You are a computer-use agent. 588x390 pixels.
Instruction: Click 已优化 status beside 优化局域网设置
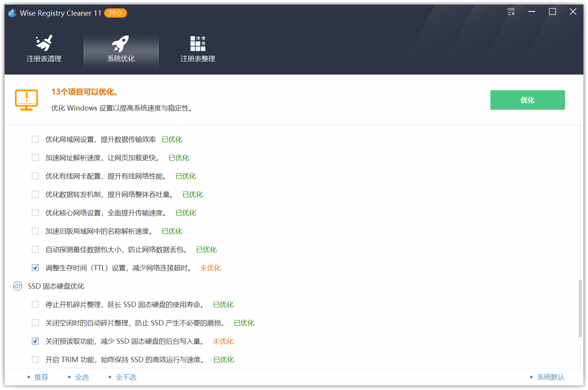(x=172, y=139)
